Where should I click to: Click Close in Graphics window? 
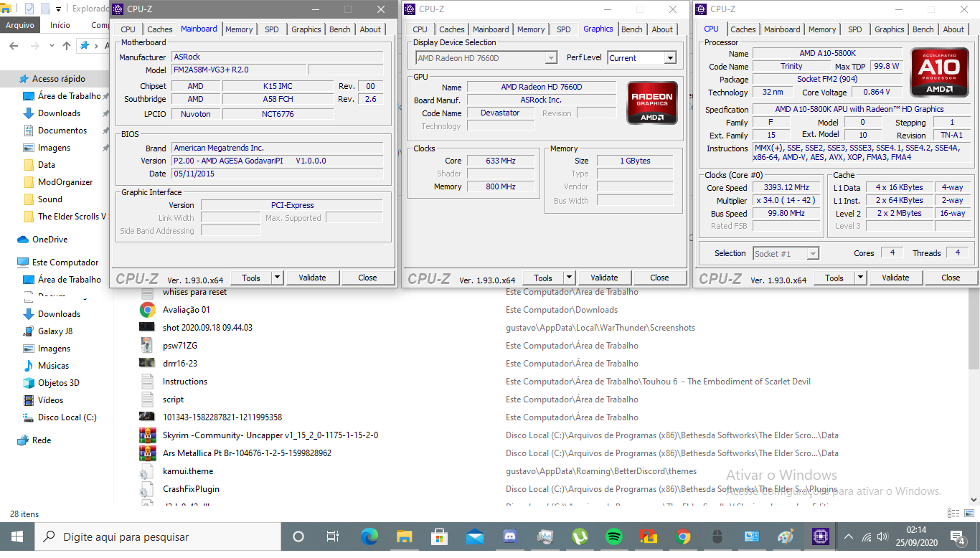click(659, 278)
